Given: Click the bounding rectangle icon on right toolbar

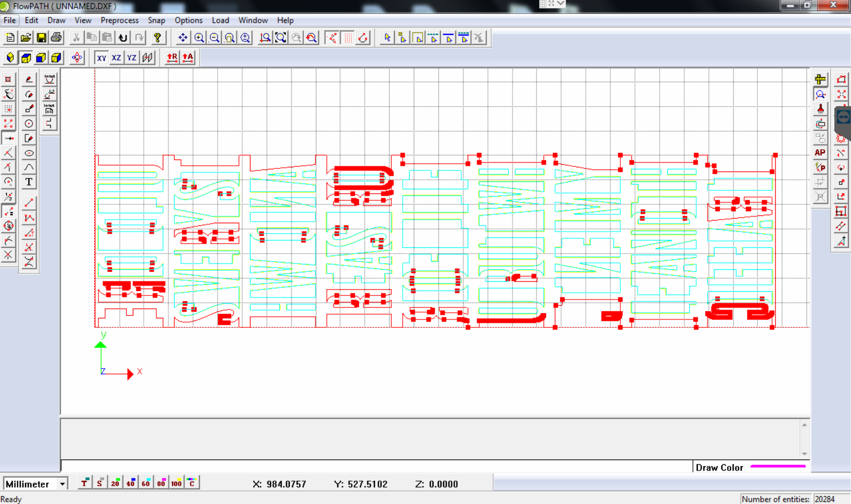Looking at the screenshot, I should [x=841, y=211].
